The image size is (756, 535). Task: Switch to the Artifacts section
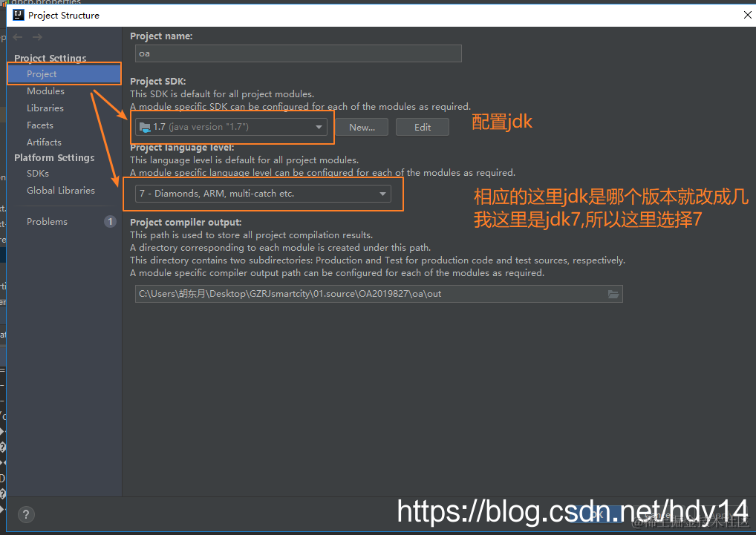44,142
